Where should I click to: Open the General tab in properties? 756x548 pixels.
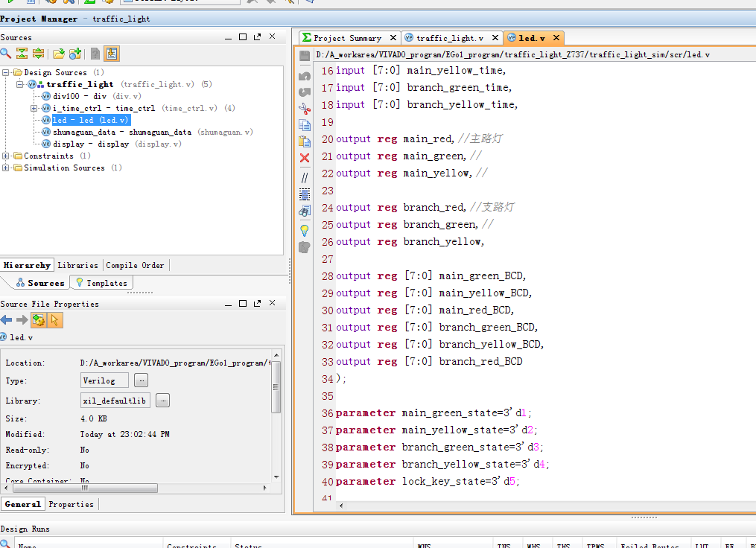(22, 504)
